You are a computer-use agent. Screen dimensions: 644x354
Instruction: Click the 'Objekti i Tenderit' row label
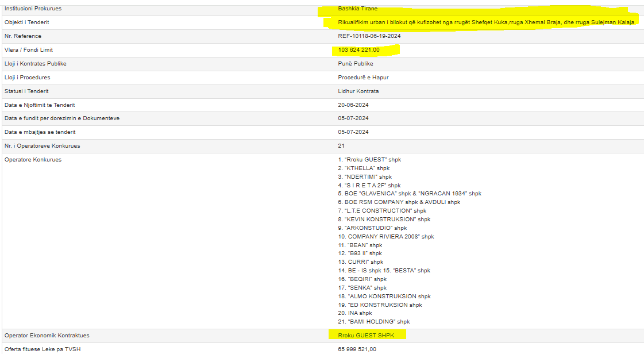coord(26,22)
